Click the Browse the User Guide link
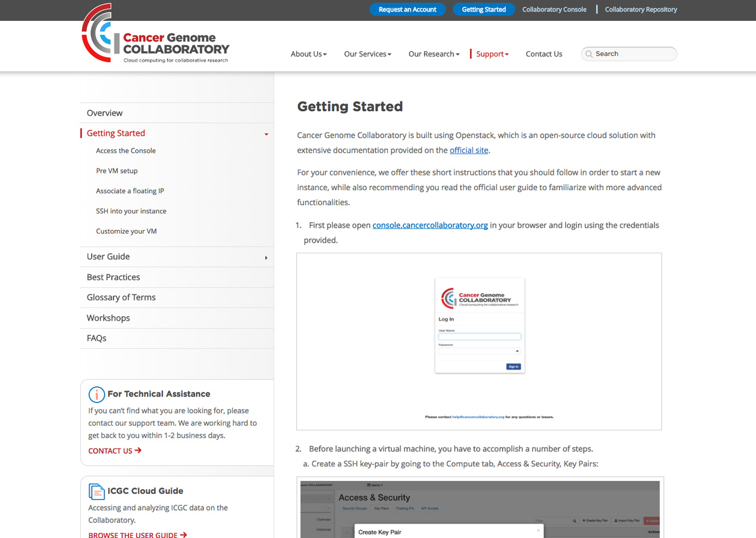 click(137, 535)
